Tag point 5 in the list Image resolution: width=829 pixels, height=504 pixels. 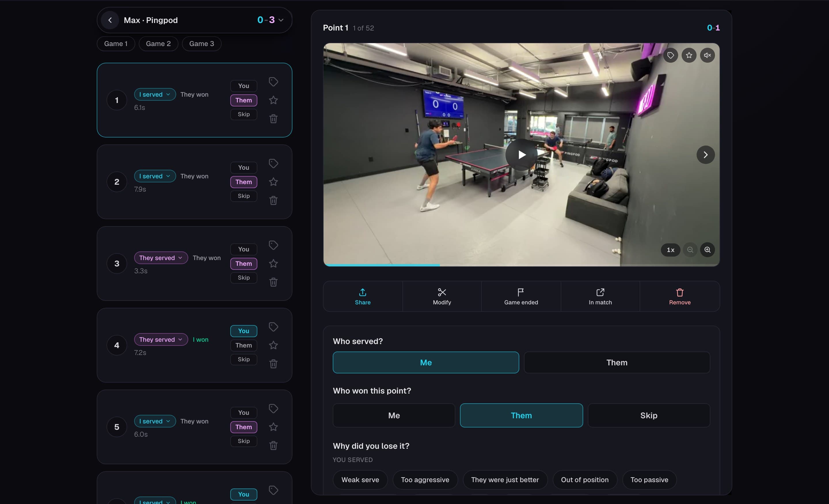pos(273,408)
